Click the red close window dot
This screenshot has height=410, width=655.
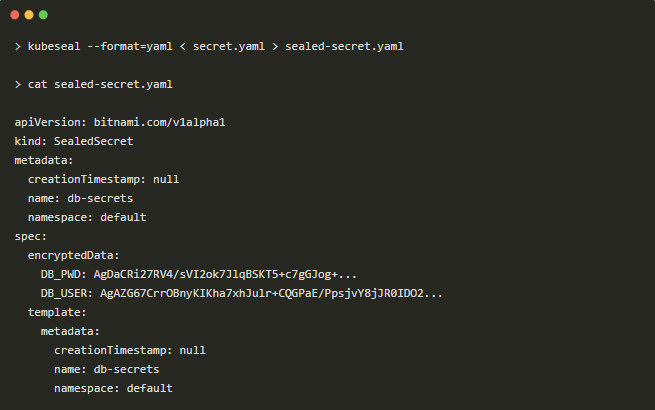(x=15, y=15)
